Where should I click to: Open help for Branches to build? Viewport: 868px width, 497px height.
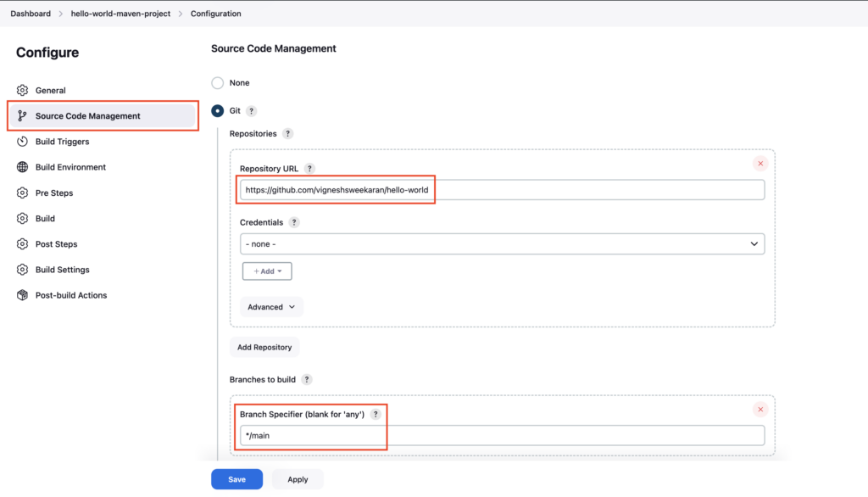pos(307,380)
